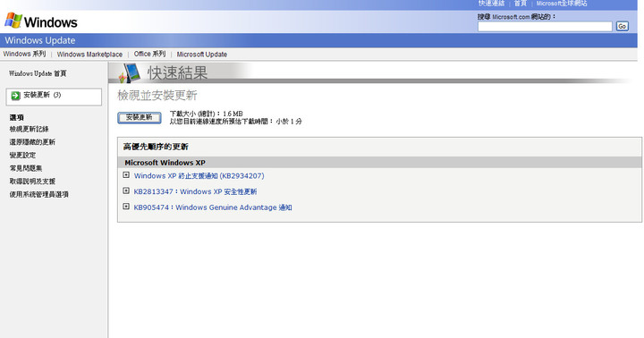The image size is (644, 338).
Task: Open the Windows Update 首頁 sidebar link
Action: pos(38,73)
